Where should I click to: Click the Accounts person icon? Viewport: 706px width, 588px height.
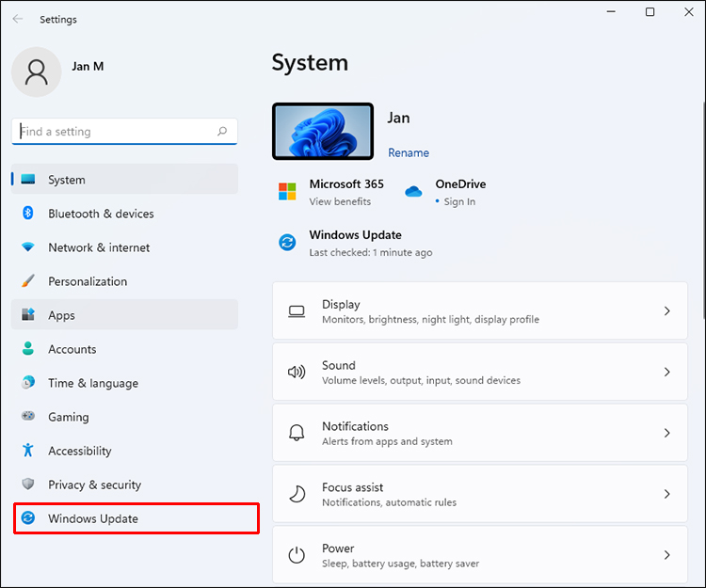[28, 349]
